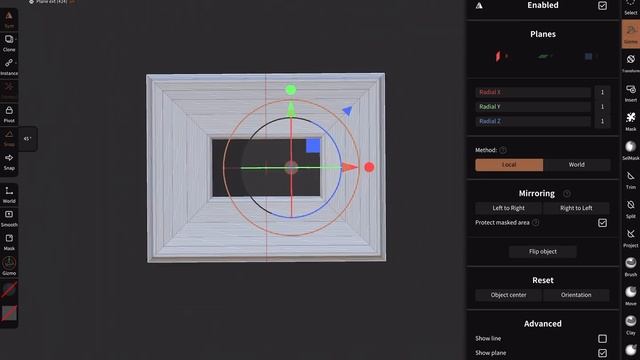Open the 45° snap angle popup
The height and width of the screenshot is (360, 640).
(x=27, y=139)
